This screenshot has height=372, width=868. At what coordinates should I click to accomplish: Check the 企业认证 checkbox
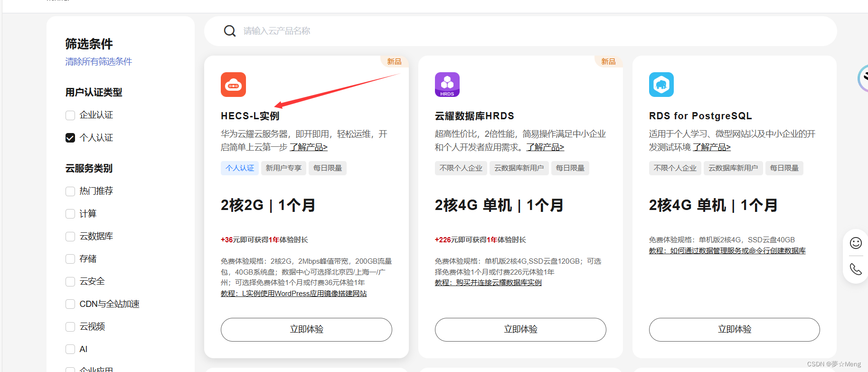(x=70, y=115)
